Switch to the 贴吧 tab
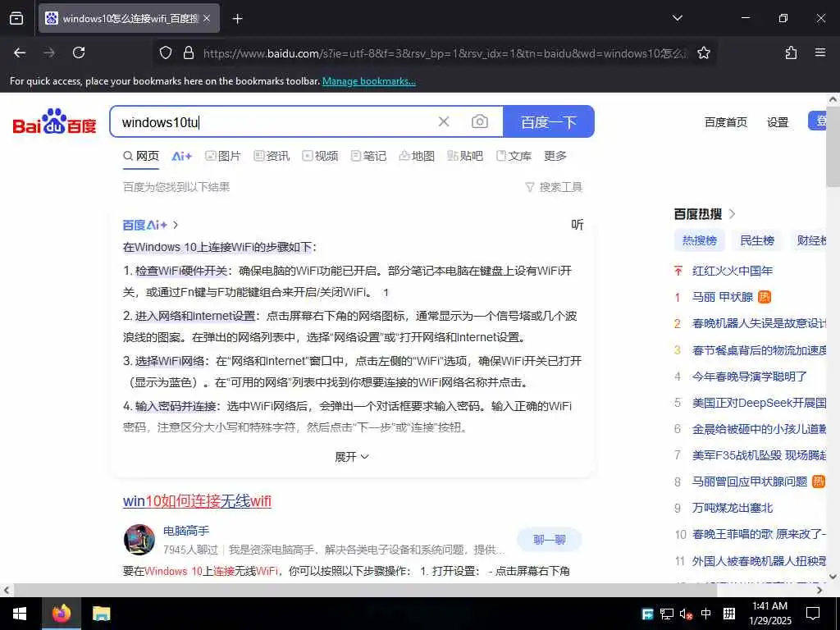Viewport: 840px width, 630px height. pyautogui.click(x=465, y=156)
